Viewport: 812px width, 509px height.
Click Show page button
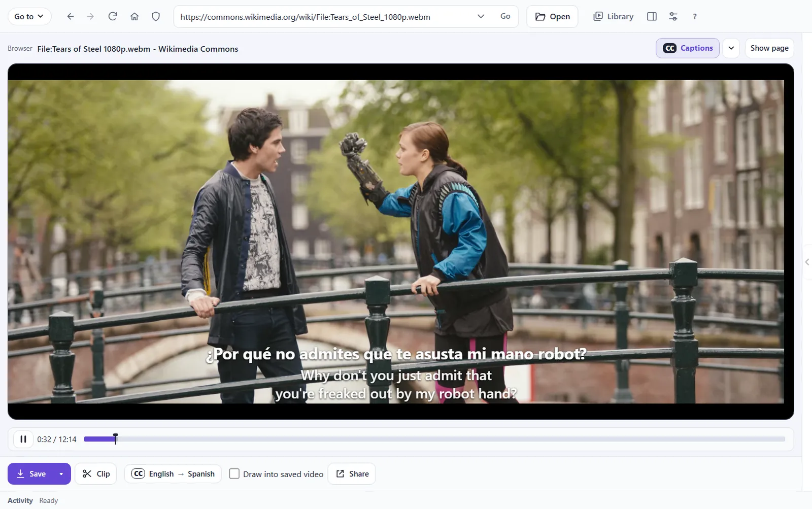pyautogui.click(x=769, y=48)
